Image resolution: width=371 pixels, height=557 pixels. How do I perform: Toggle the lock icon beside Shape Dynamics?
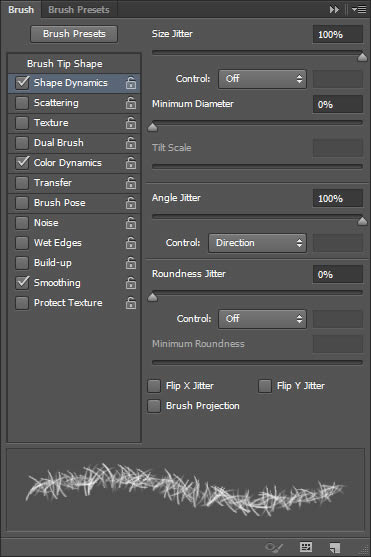pyautogui.click(x=131, y=83)
